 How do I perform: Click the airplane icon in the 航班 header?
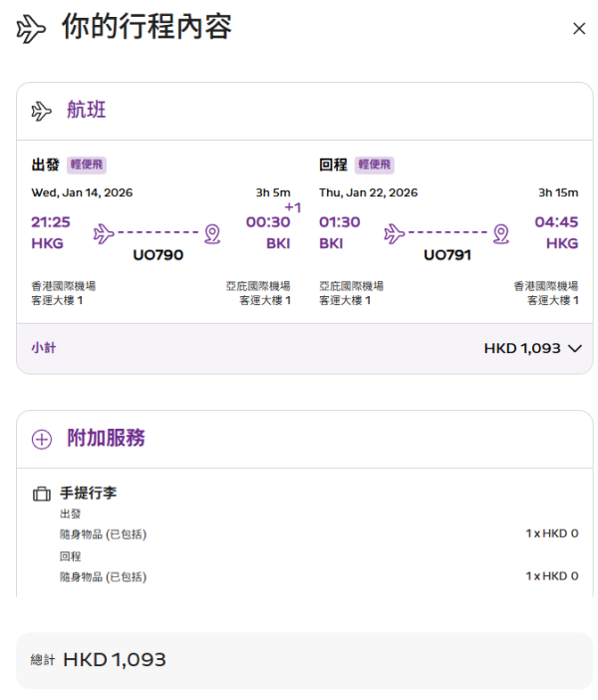coord(41,111)
